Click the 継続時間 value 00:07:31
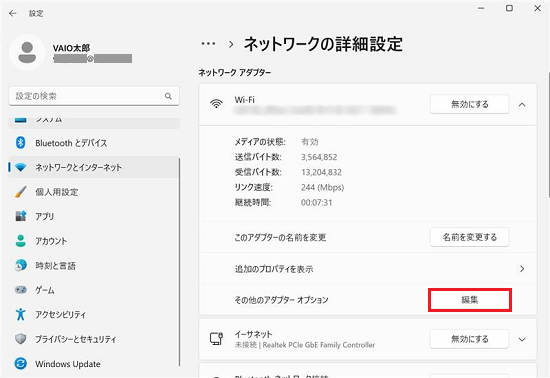This screenshot has width=550, height=378. pos(316,202)
